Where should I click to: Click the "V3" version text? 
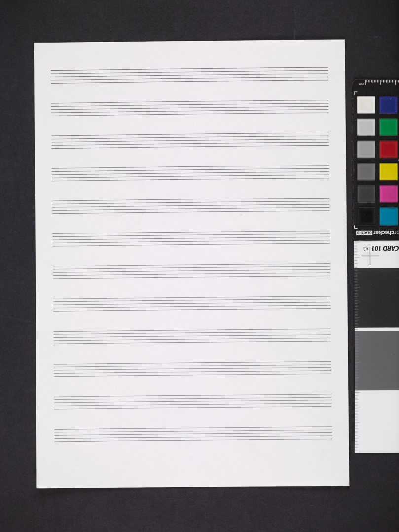pyautogui.click(x=366, y=249)
